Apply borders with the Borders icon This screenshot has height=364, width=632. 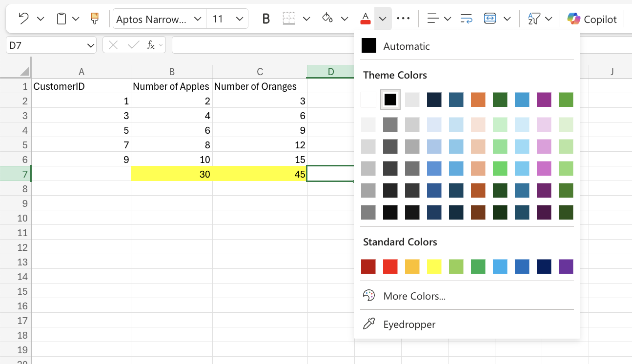(289, 18)
